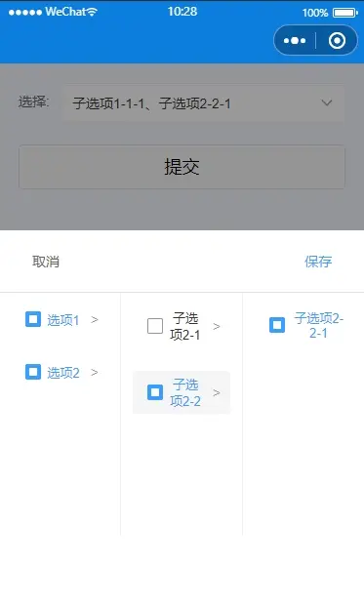Select the 子选项2-2 label in second column

(x=185, y=392)
